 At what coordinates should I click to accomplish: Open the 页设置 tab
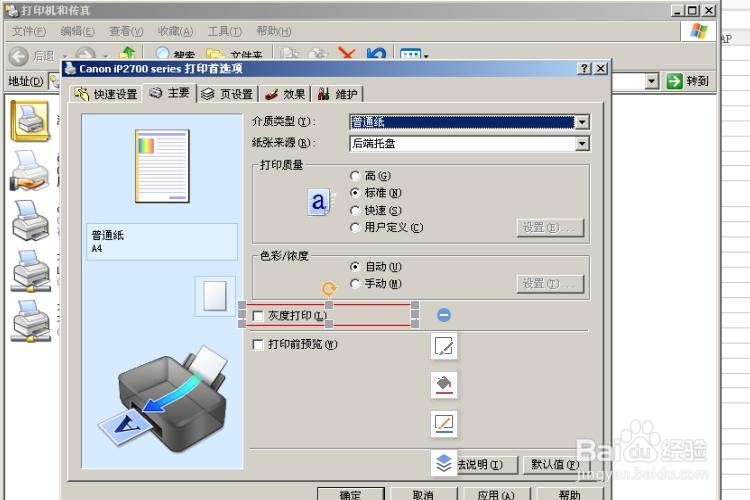tap(227, 94)
